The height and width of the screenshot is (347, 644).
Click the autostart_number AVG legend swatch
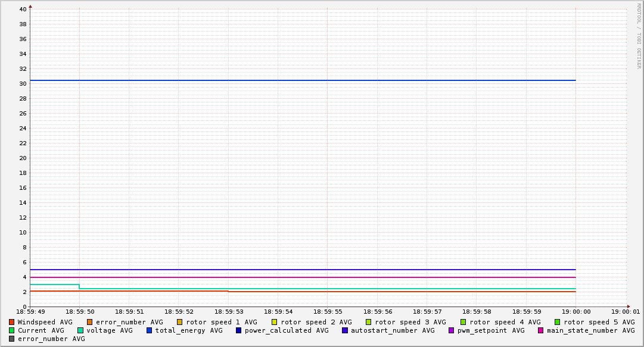click(345, 330)
